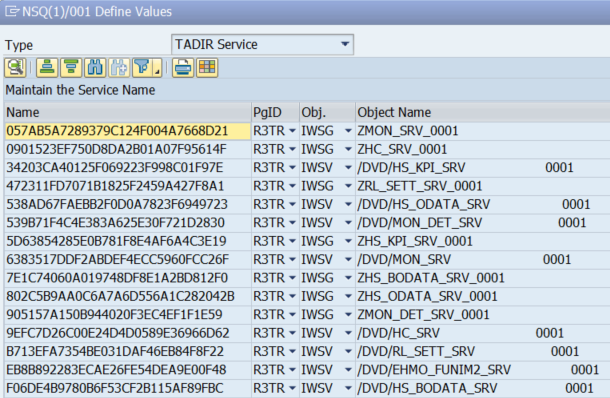Select name cell 472311FD7071B1825F2459A427F8A1

click(x=128, y=186)
